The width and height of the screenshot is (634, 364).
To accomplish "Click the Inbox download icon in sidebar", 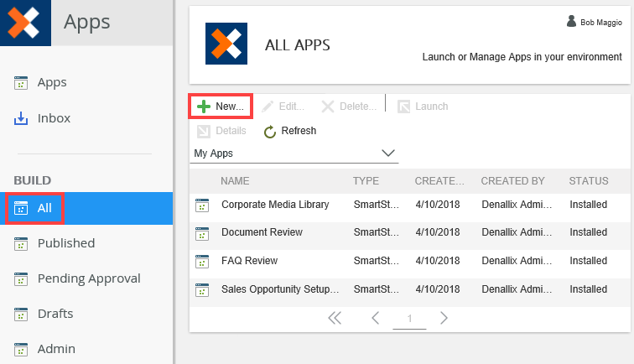I will coord(21,118).
